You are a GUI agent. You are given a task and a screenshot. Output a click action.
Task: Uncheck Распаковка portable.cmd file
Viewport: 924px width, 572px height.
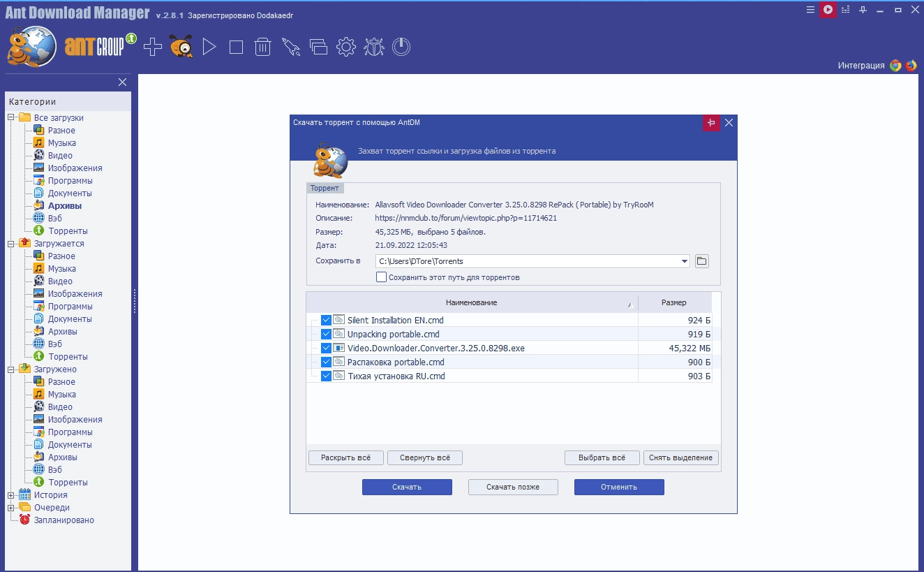326,362
